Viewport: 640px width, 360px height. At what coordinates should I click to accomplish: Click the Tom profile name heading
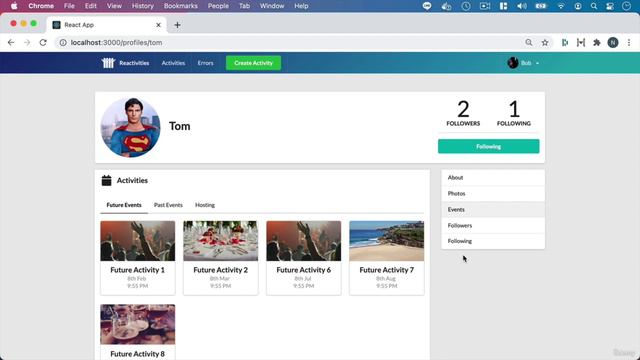(180, 126)
